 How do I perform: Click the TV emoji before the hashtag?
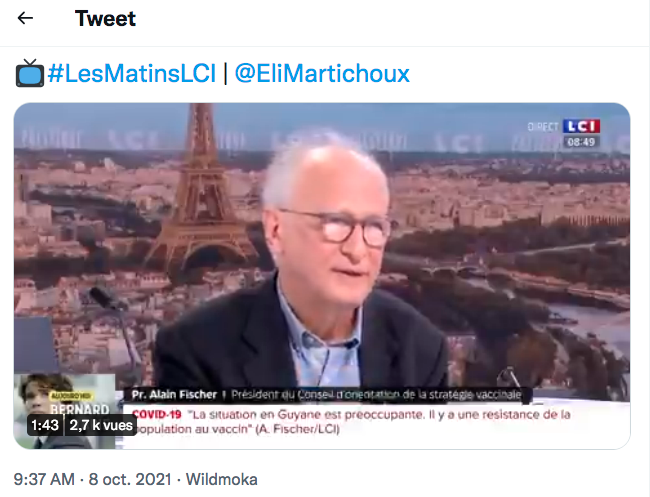tap(30, 73)
